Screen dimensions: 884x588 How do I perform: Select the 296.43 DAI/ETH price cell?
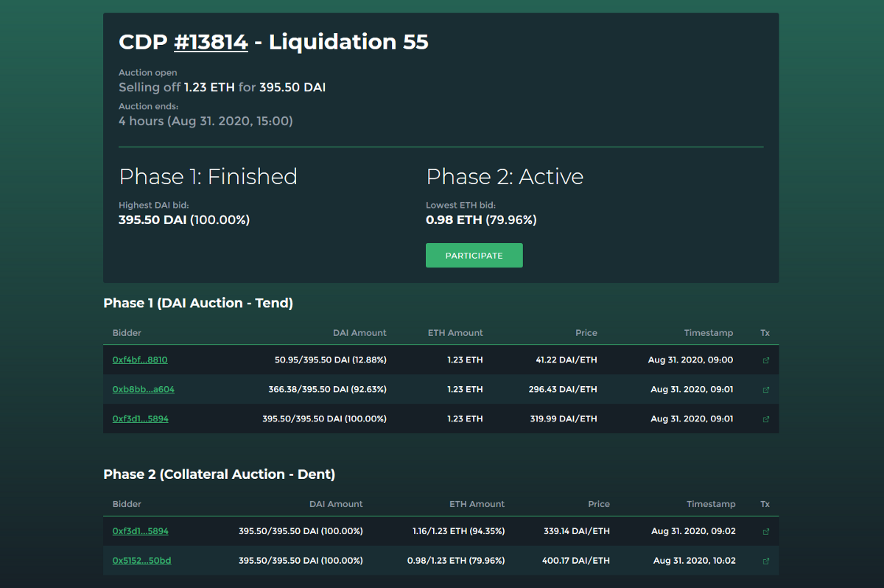563,389
